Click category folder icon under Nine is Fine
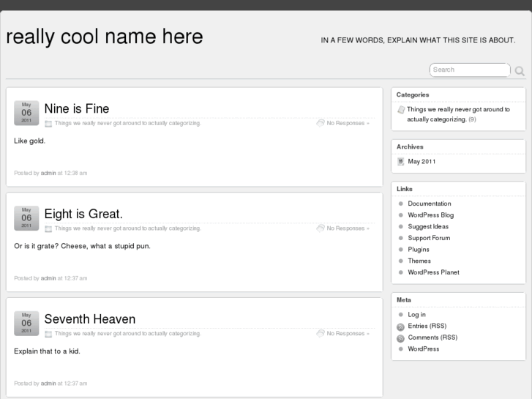Image resolution: width=532 pixels, height=399 pixels. click(48, 124)
